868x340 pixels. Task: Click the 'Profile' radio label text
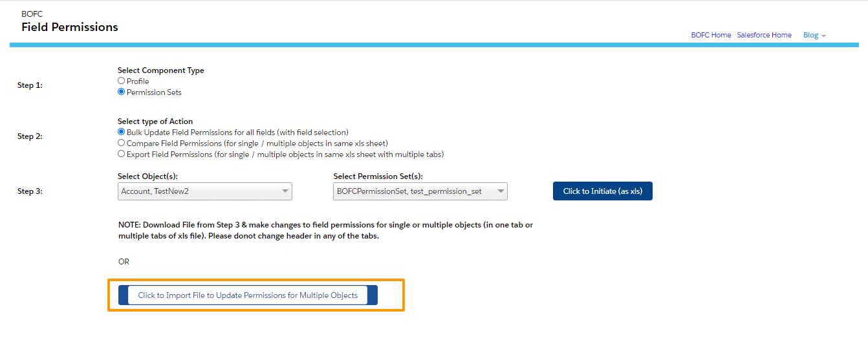click(138, 81)
